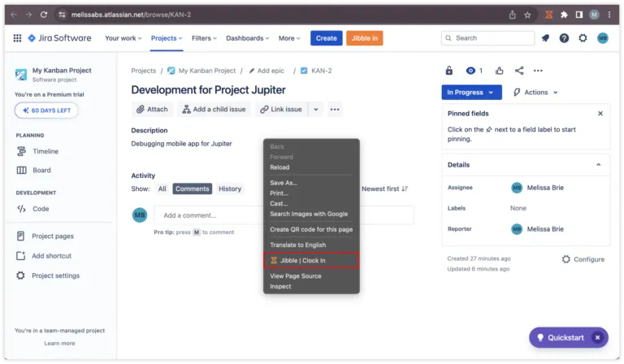Select Inspect in the context menu
The image size is (624, 364).
coord(280,286)
